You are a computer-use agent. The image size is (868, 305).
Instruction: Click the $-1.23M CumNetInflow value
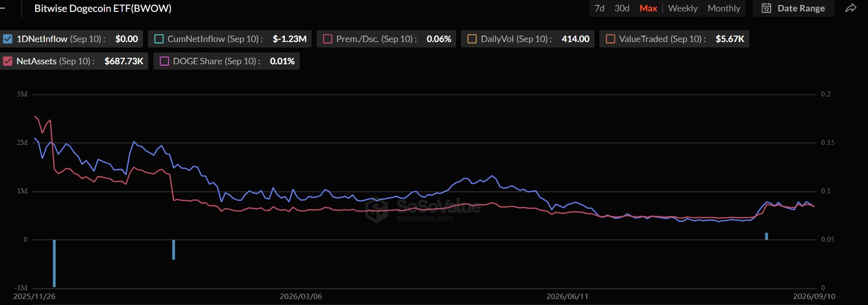tap(289, 39)
